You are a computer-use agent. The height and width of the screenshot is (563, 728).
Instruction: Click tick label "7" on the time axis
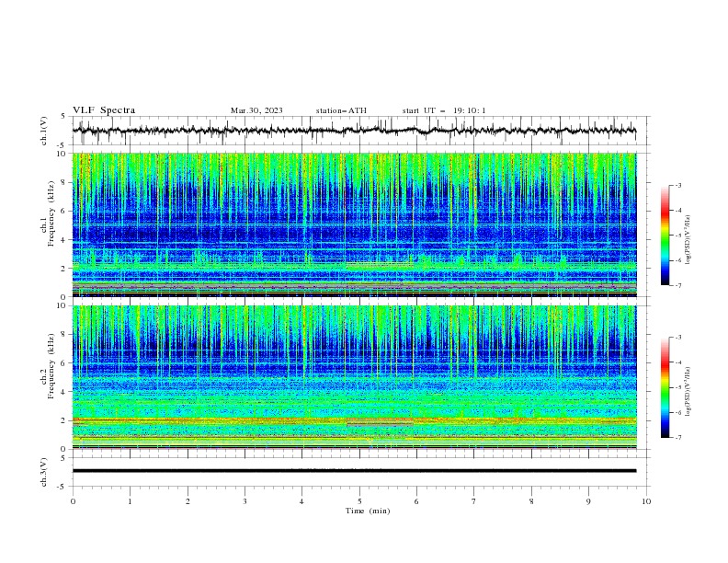coord(474,501)
